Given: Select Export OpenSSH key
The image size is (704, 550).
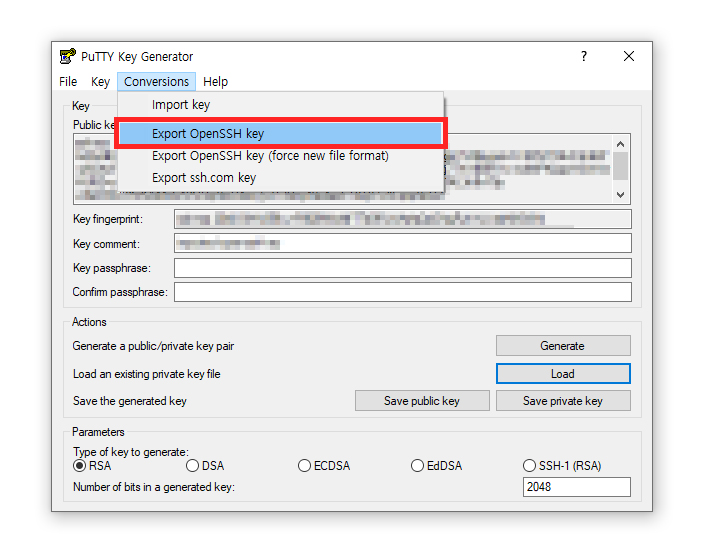Looking at the screenshot, I should 281,134.
